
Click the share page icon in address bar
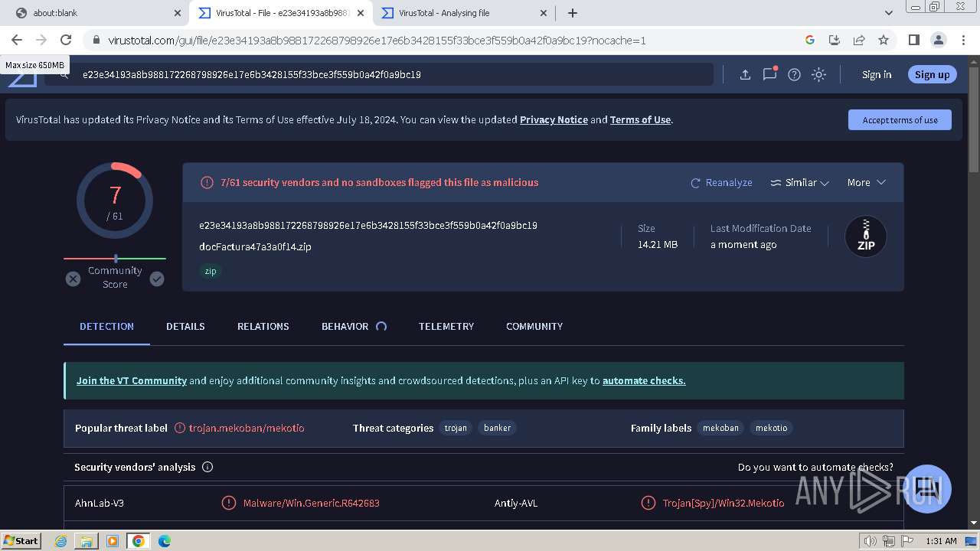coord(859,40)
